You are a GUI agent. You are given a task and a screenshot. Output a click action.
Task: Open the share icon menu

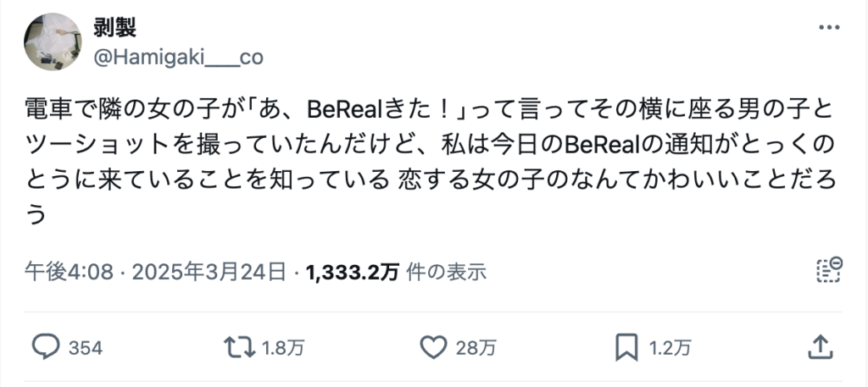coord(819,346)
